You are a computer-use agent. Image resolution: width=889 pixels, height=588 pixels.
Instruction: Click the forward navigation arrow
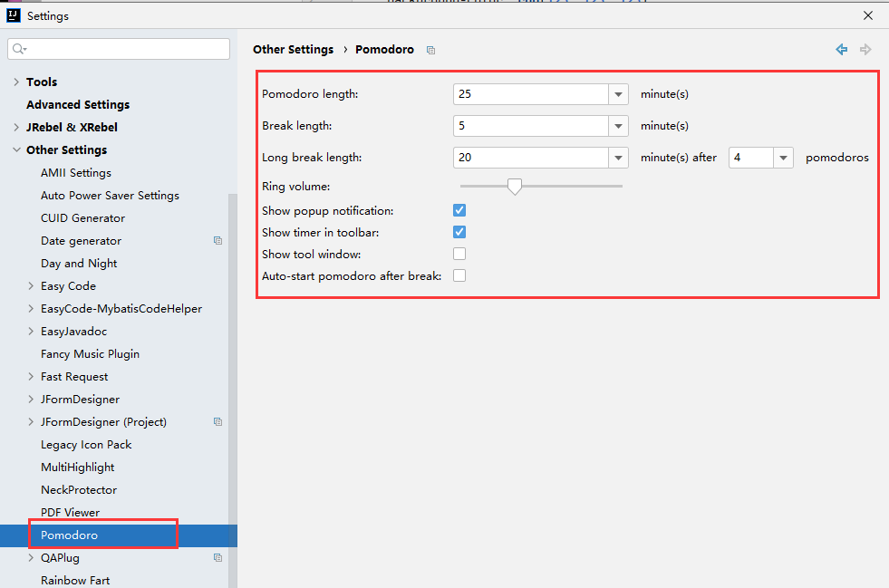point(865,49)
